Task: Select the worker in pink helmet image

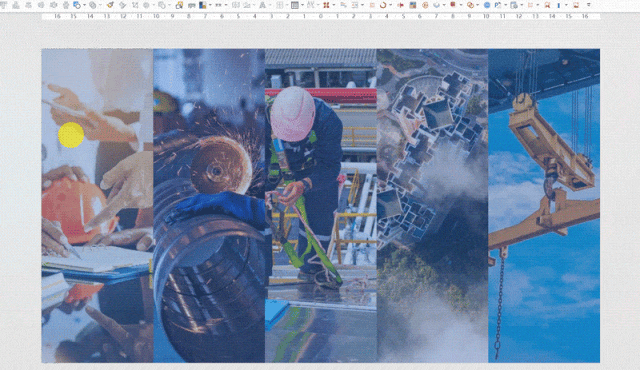Action: (321, 206)
